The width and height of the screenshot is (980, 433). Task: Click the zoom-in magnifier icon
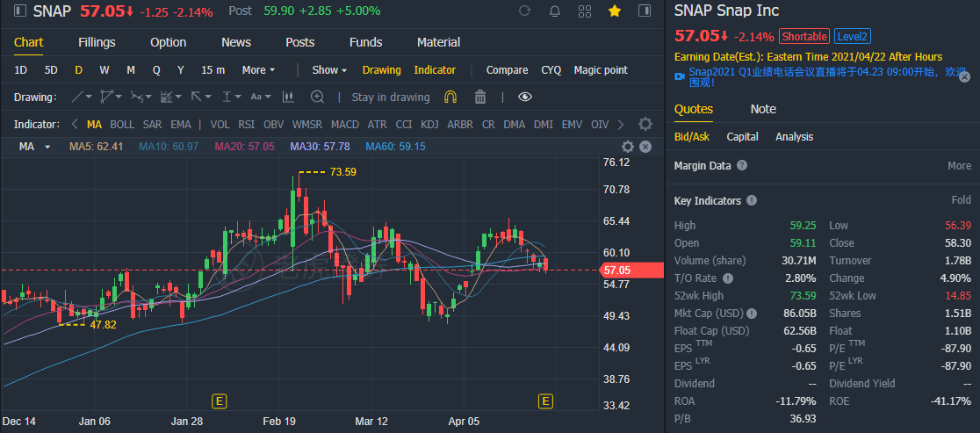click(x=318, y=97)
